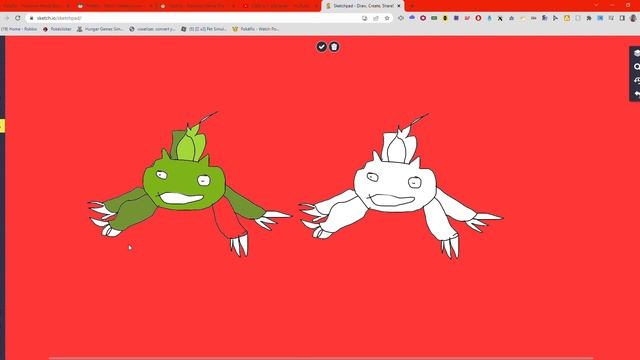Open the Pokéclicker bookmark
This screenshot has height=360, width=640.
pos(57,29)
